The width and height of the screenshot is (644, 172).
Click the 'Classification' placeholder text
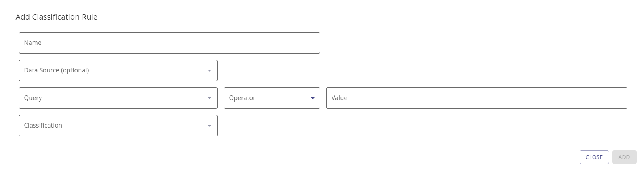coord(43,126)
